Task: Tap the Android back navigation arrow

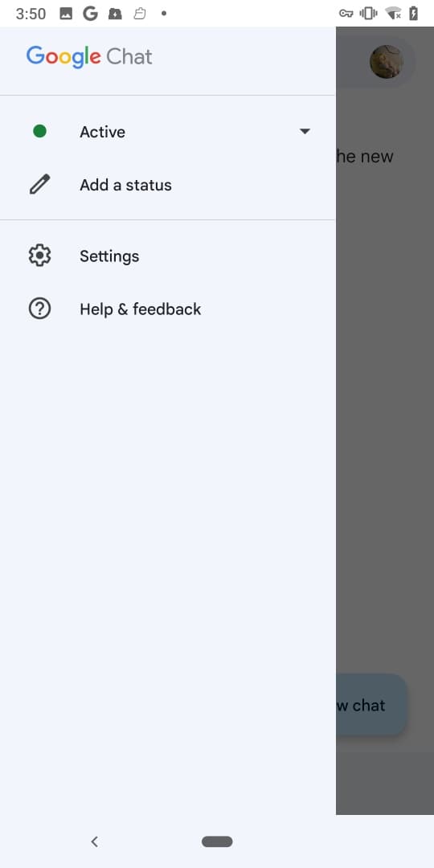Action: point(95,841)
